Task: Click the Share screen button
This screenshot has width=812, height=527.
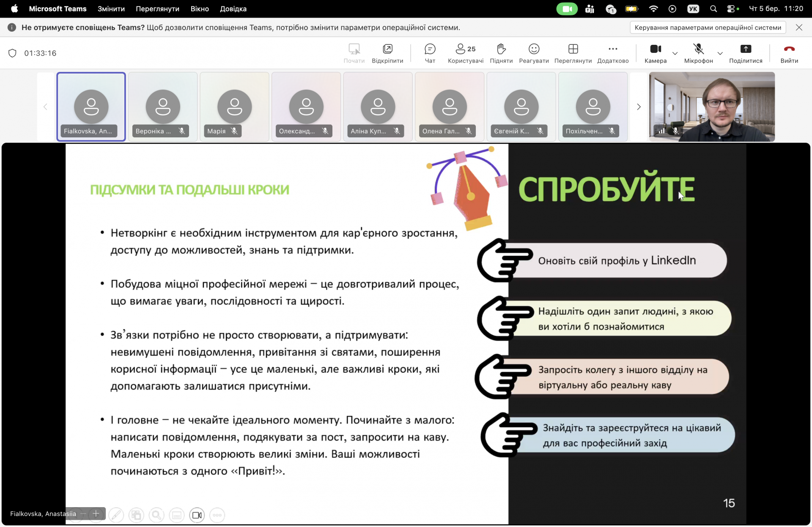Action: coord(745,53)
